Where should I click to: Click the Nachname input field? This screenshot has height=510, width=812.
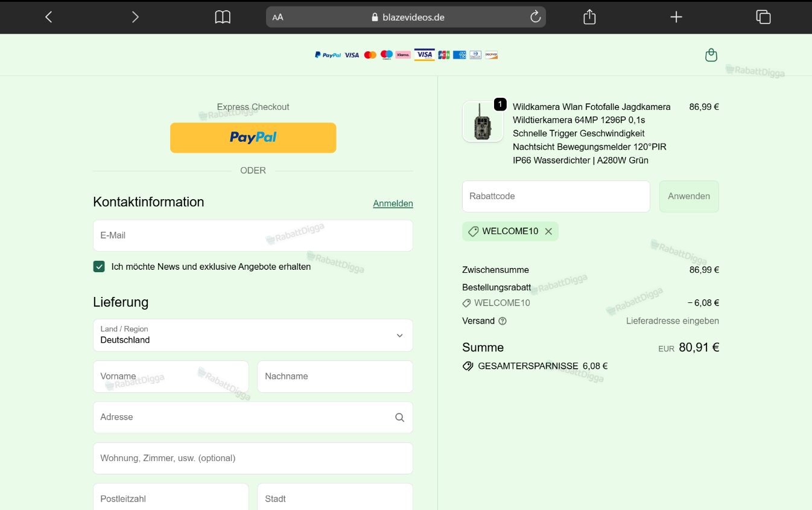[x=335, y=377]
